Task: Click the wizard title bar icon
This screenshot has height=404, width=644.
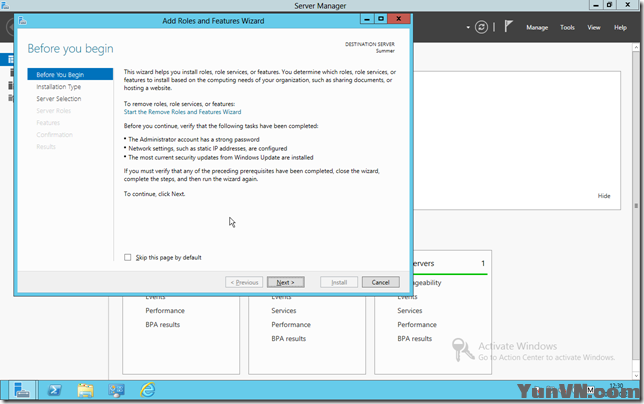Action: point(23,20)
